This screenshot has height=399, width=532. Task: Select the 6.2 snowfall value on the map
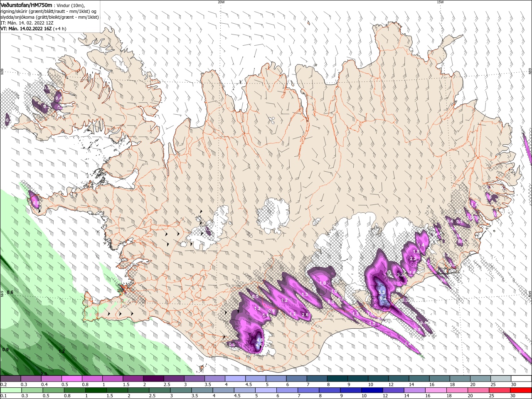tap(383, 298)
